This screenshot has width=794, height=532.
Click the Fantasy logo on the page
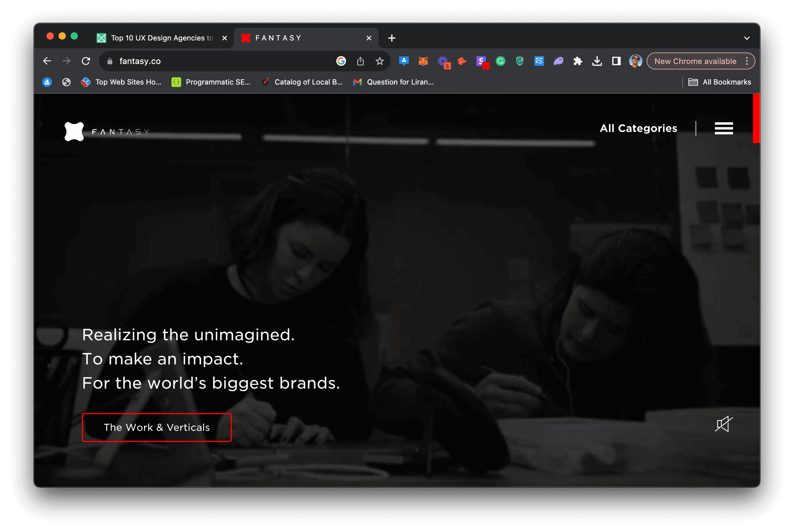pos(74,131)
